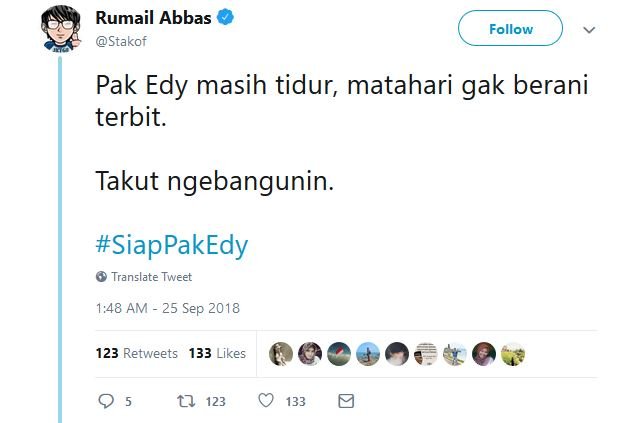This screenshot has width=636, height=423.
Task: View the 123 Retweets list
Action: pos(136,353)
